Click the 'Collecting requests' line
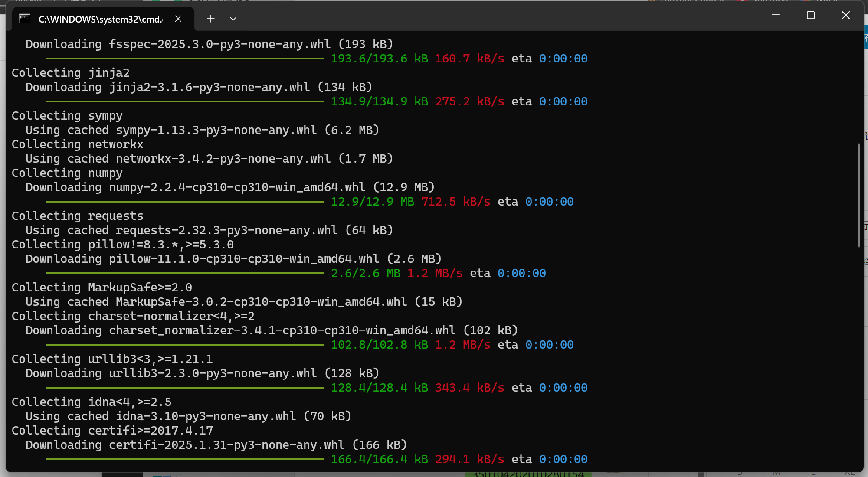Screen dimensions: 868x477 pyautogui.click(x=78, y=216)
